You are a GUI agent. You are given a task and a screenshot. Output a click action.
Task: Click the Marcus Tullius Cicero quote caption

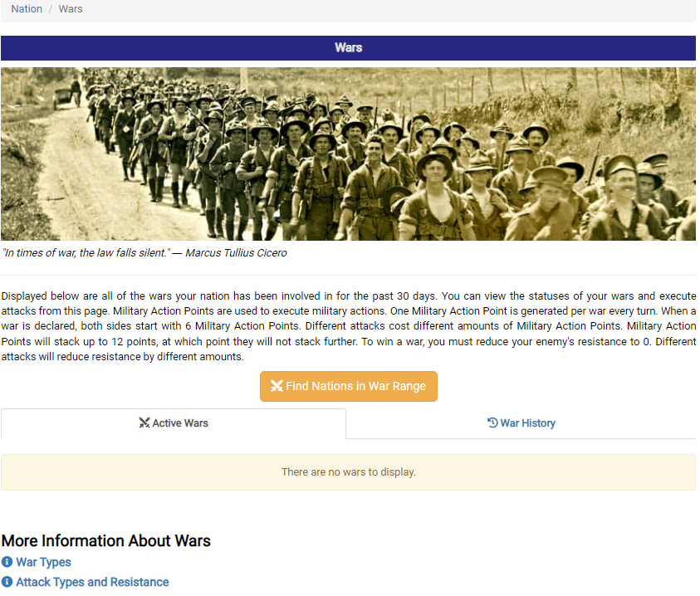pyautogui.click(x=144, y=252)
